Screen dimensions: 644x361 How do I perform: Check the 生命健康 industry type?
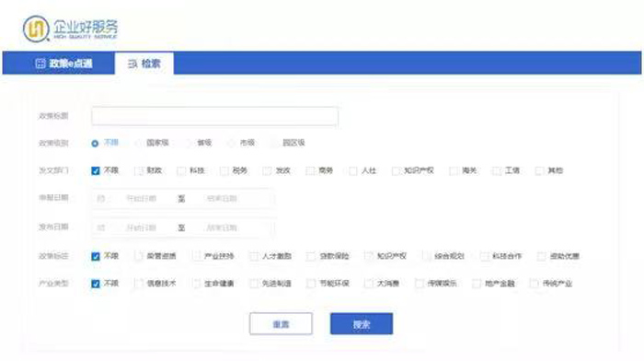click(196, 284)
